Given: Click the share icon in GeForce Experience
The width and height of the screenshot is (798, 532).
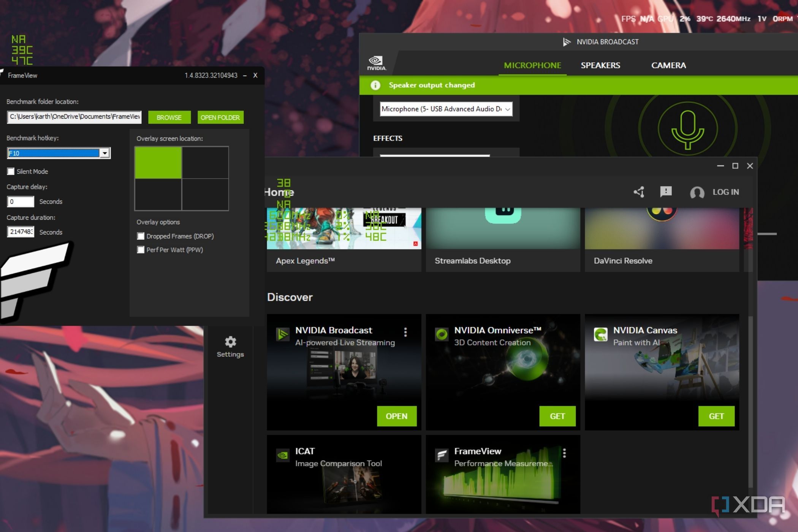Looking at the screenshot, I should coord(639,192).
